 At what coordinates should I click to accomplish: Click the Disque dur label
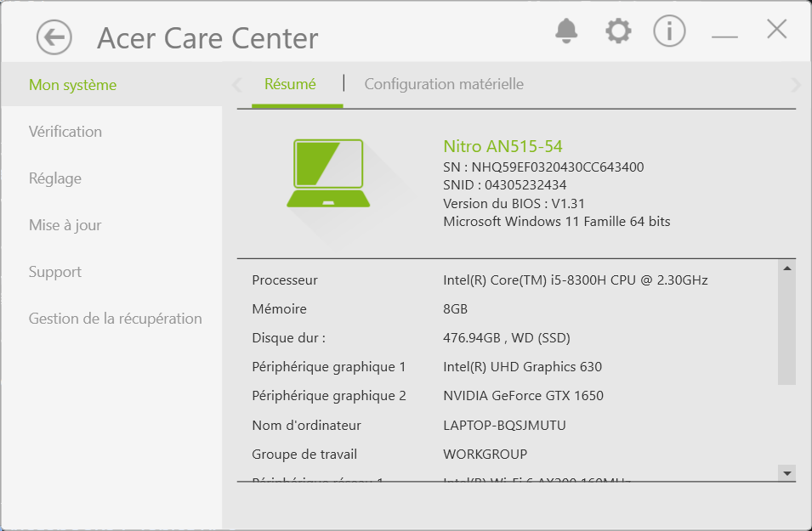tap(288, 338)
